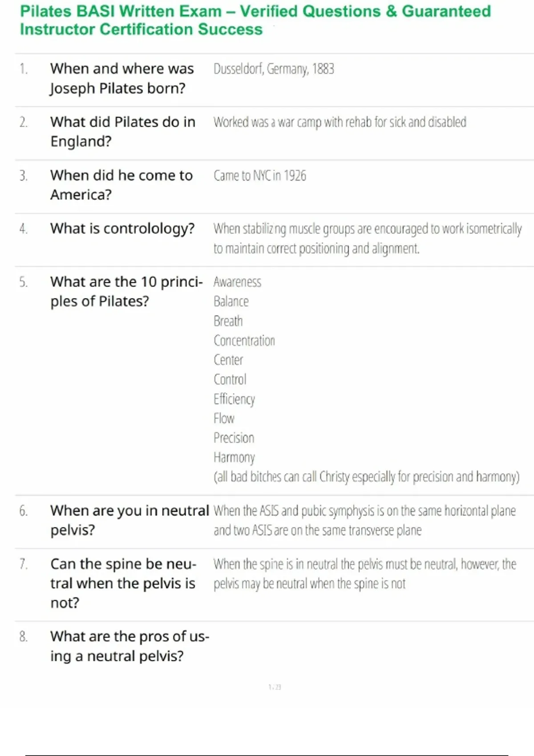Screen dimensions: 534x756
Task: Click the green document title heading
Action: point(255,20)
